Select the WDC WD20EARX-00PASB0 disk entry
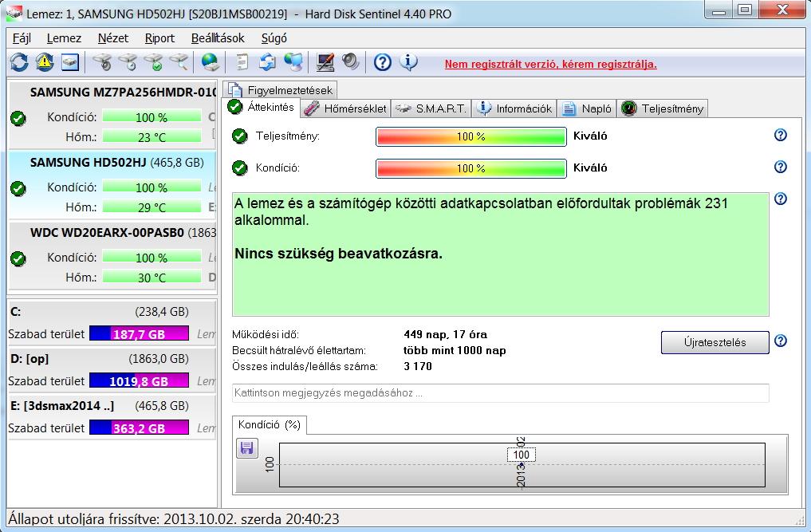The height and width of the screenshot is (532, 811). click(x=112, y=255)
